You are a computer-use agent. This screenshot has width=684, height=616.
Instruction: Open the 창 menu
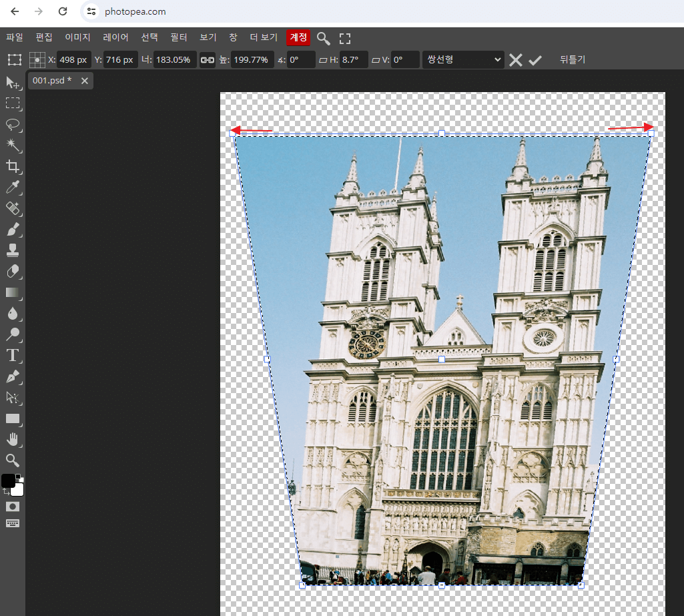coord(233,37)
